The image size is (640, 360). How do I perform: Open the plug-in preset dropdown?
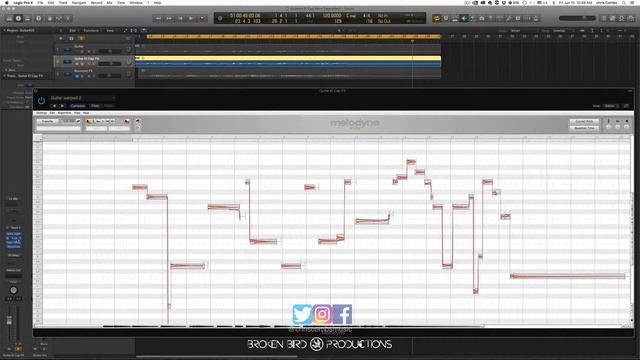coord(82,98)
